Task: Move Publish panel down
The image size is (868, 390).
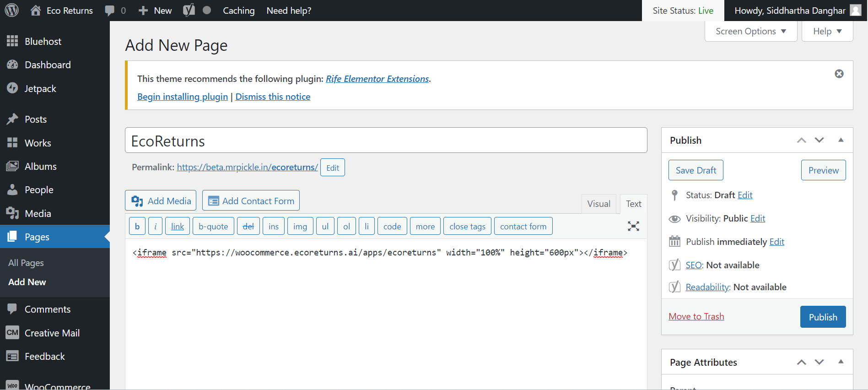Action: point(819,140)
